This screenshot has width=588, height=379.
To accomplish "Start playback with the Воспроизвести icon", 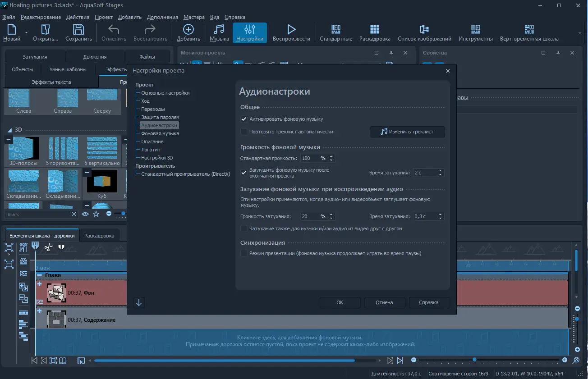I will coord(291,30).
